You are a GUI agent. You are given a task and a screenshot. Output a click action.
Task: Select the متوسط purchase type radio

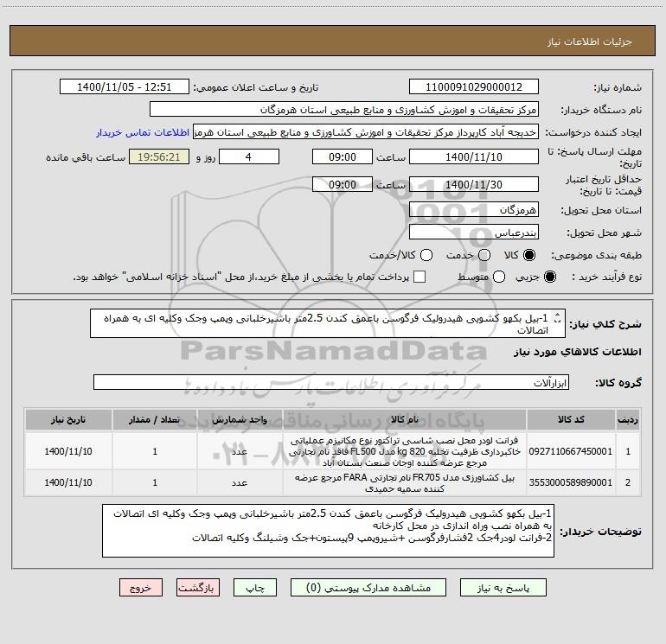point(499,277)
